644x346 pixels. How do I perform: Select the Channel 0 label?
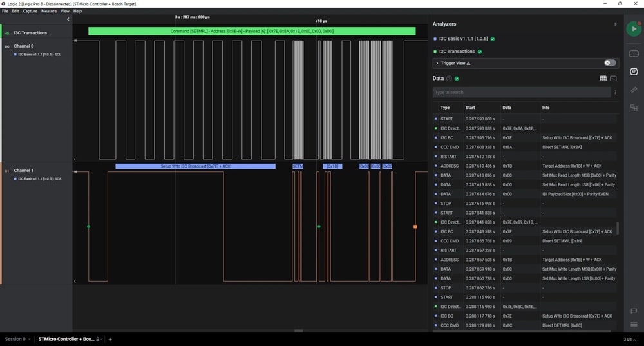(24, 46)
